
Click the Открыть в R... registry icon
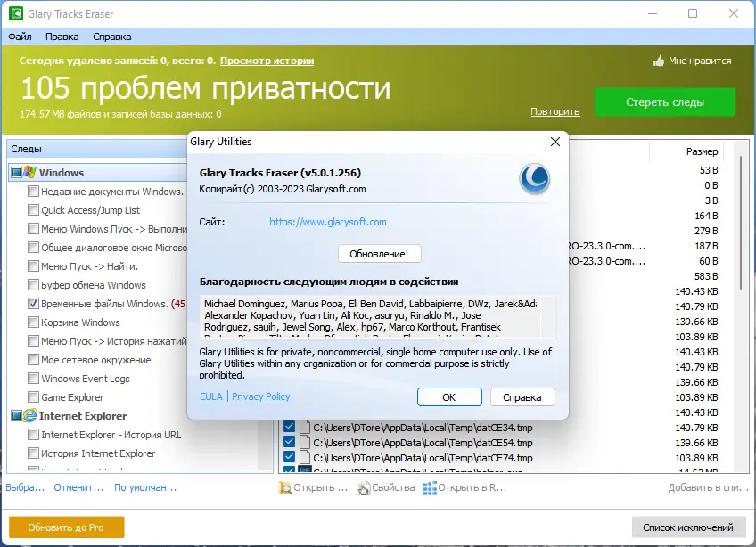tap(430, 487)
